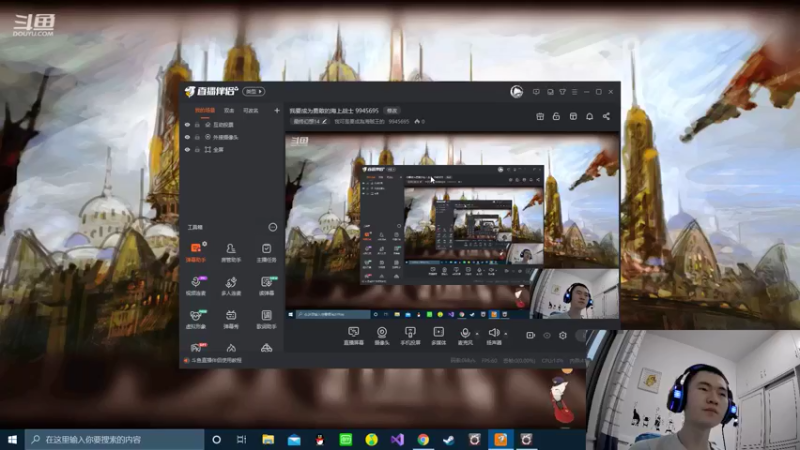Open the 读弹幕 read-danmaku tool
The width and height of the screenshot is (800, 450).
(266, 286)
